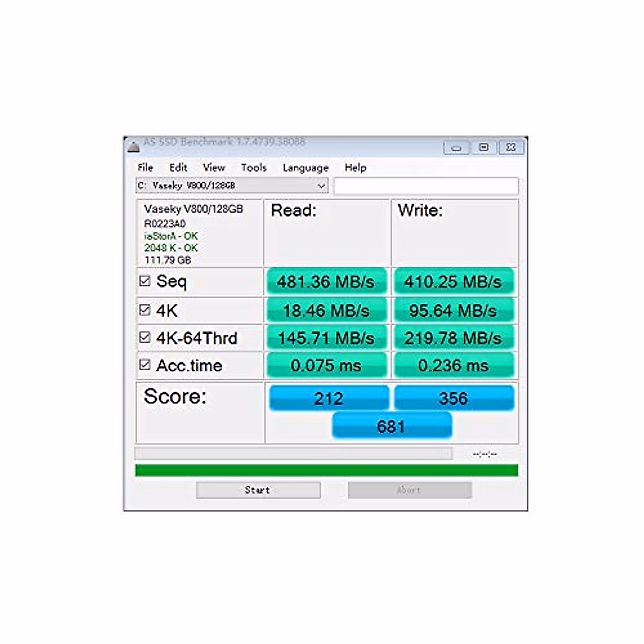Screen dimensions: 644x644
Task: Disable the 4K-64Thrd test checkbox
Action: pyautogui.click(x=145, y=338)
